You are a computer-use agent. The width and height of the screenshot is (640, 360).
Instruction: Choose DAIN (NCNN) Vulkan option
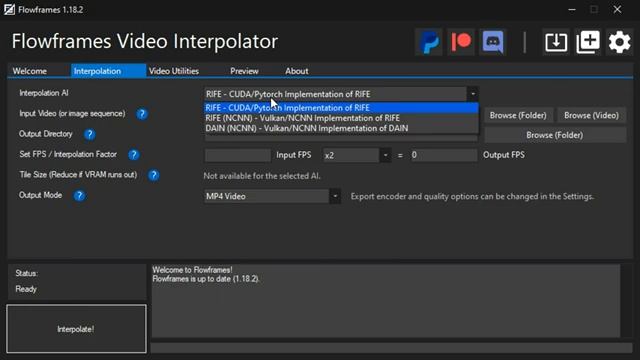click(341, 128)
